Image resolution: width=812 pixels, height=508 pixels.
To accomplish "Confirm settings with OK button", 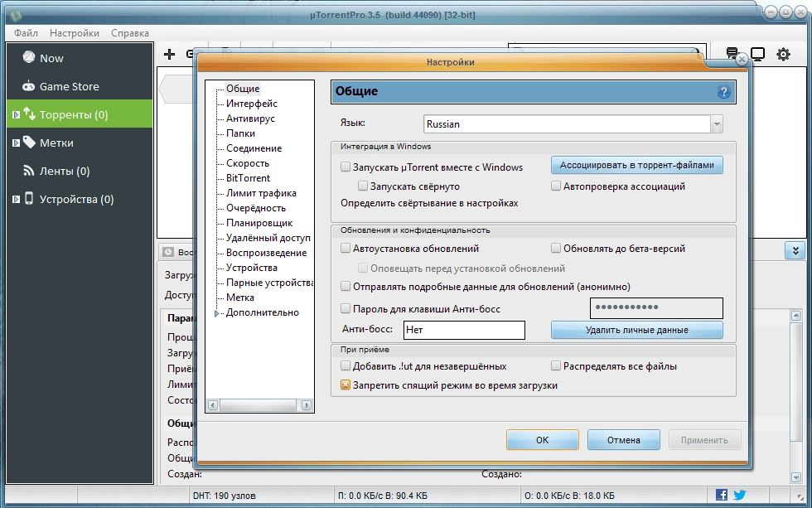I will 542,440.
